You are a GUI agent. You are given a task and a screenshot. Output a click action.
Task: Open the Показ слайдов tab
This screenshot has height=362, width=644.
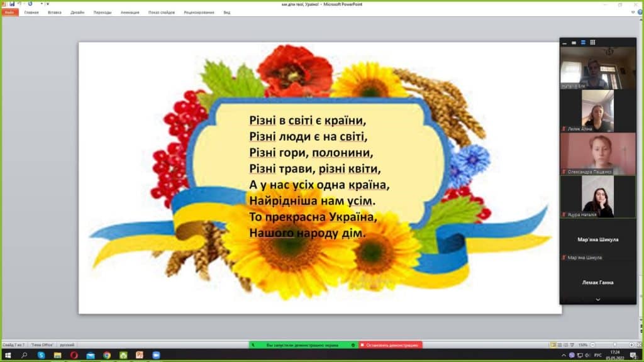(162, 12)
